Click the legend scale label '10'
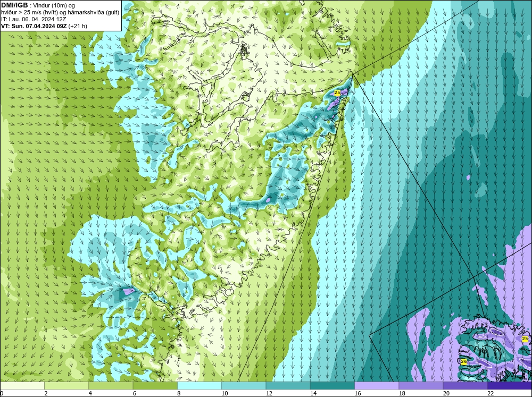Image resolution: width=532 pixels, height=397 pixels. [225, 393]
